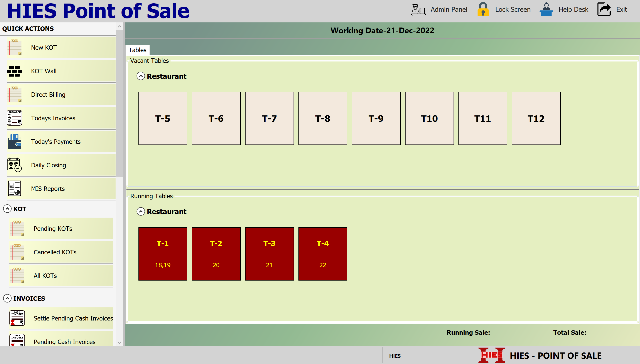Click the Help Desk icon
This screenshot has height=364, width=640.
546,10
